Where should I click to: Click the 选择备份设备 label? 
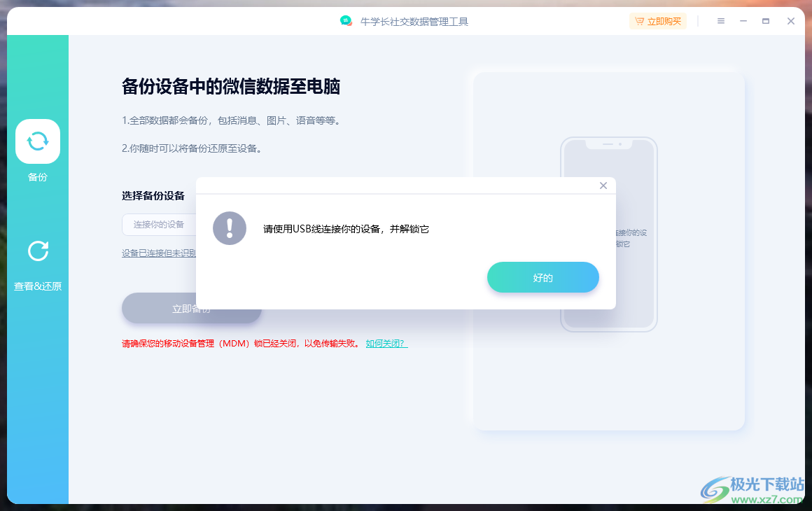[153, 196]
